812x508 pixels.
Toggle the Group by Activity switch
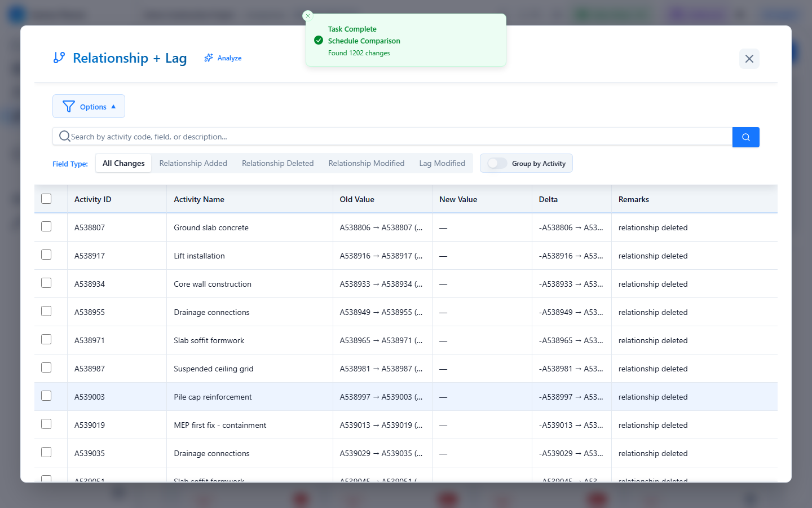(497, 163)
